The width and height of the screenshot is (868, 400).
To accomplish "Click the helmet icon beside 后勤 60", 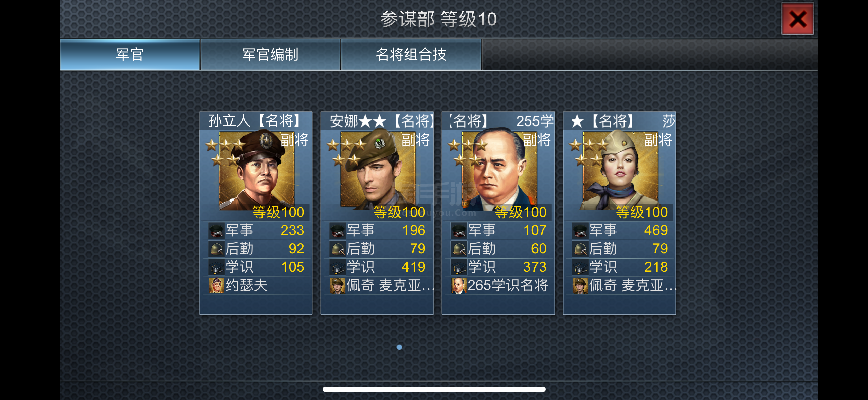I will 459,249.
